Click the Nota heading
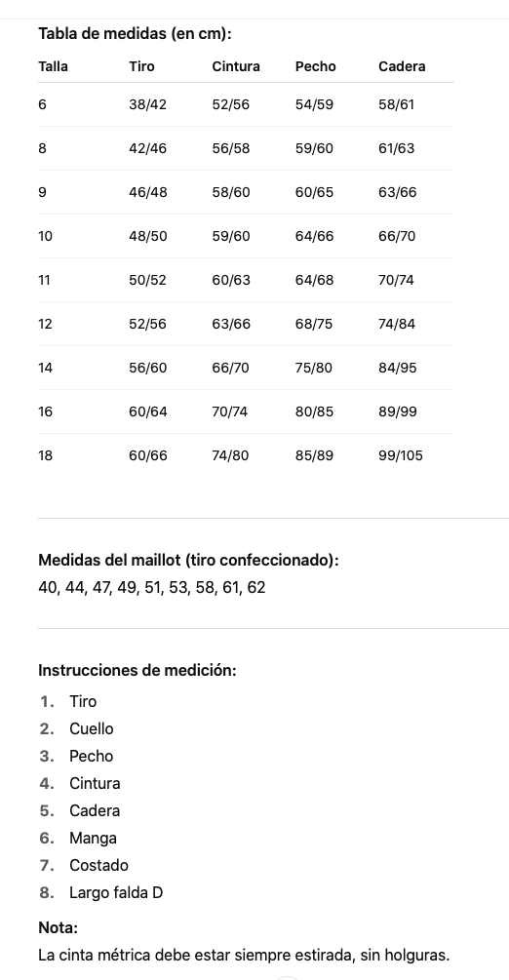Viewport: 509px width, 980px height. click(x=59, y=927)
